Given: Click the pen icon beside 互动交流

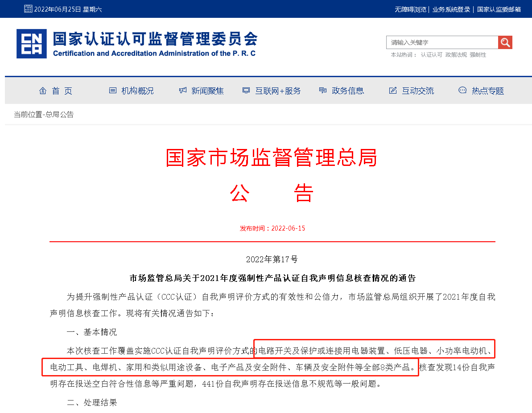Looking at the screenshot, I should click(392, 90).
